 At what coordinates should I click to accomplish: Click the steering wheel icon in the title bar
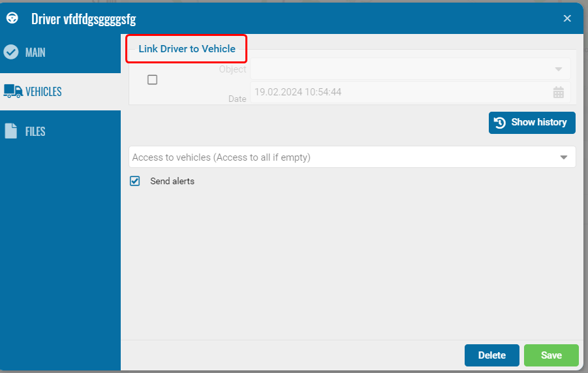coord(12,18)
